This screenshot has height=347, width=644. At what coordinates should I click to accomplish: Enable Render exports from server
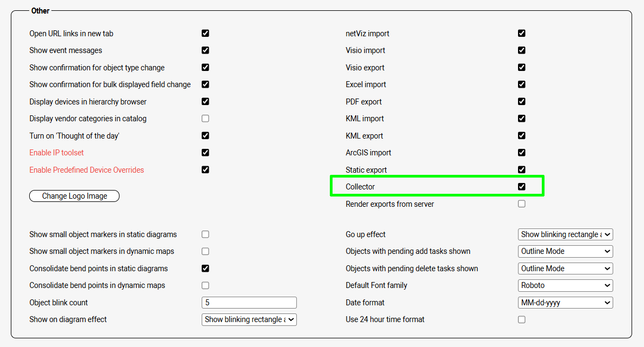pyautogui.click(x=522, y=204)
